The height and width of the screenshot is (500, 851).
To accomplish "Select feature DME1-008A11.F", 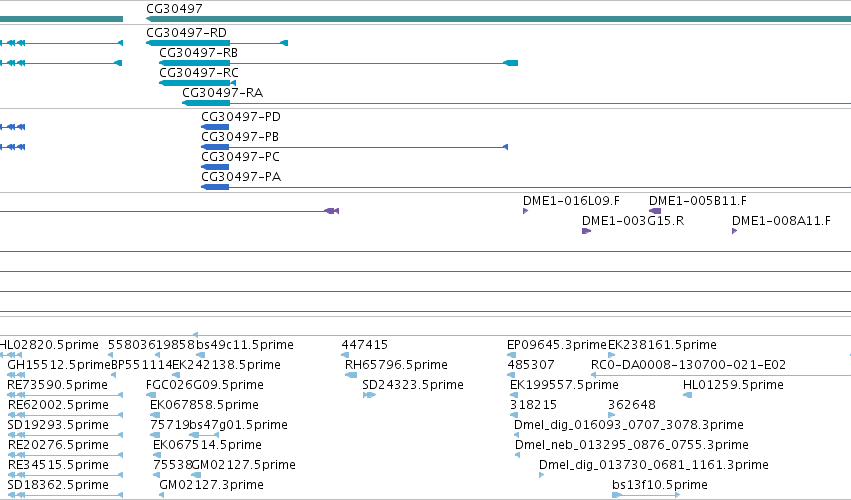I will pos(781,221).
